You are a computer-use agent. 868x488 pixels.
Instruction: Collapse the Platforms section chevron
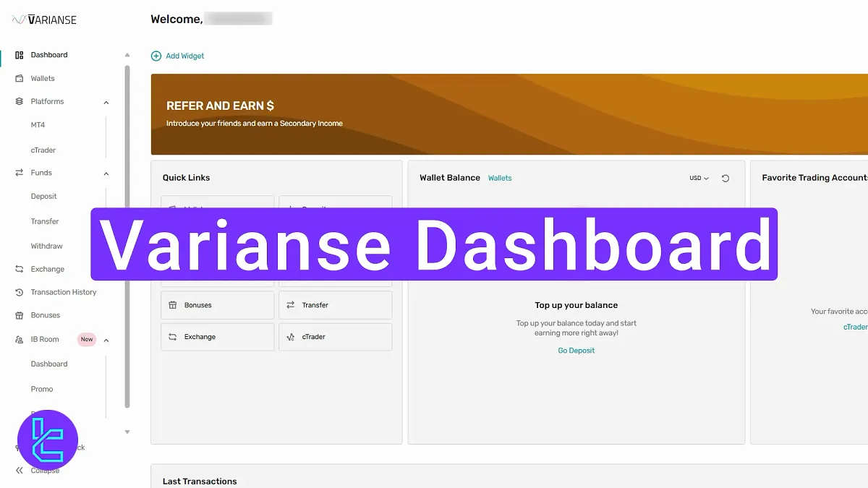pyautogui.click(x=107, y=101)
